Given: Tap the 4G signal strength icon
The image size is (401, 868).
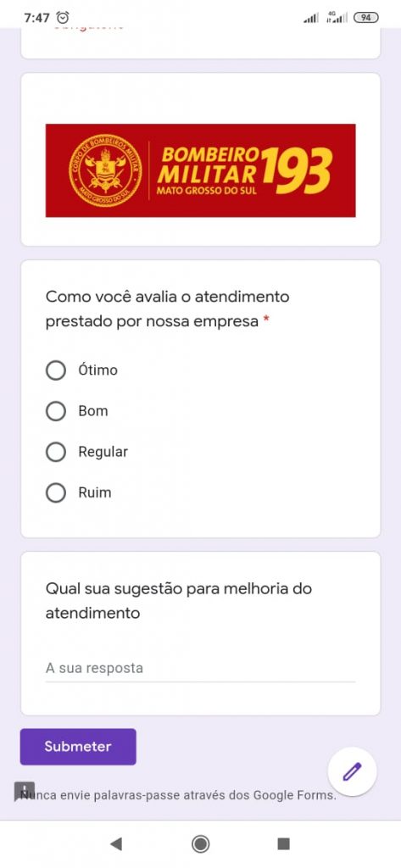Looking at the screenshot, I should [337, 17].
